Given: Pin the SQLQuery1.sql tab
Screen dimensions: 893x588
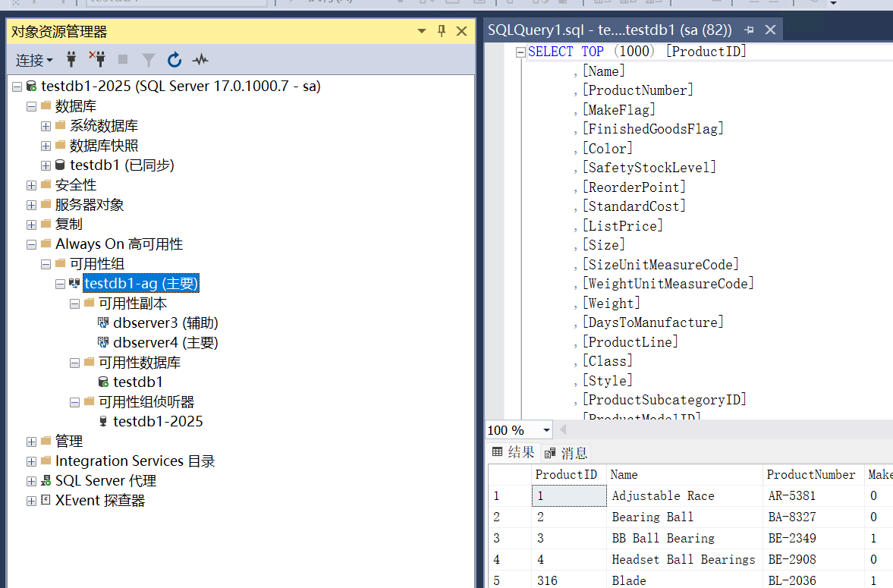Looking at the screenshot, I should pos(750,30).
